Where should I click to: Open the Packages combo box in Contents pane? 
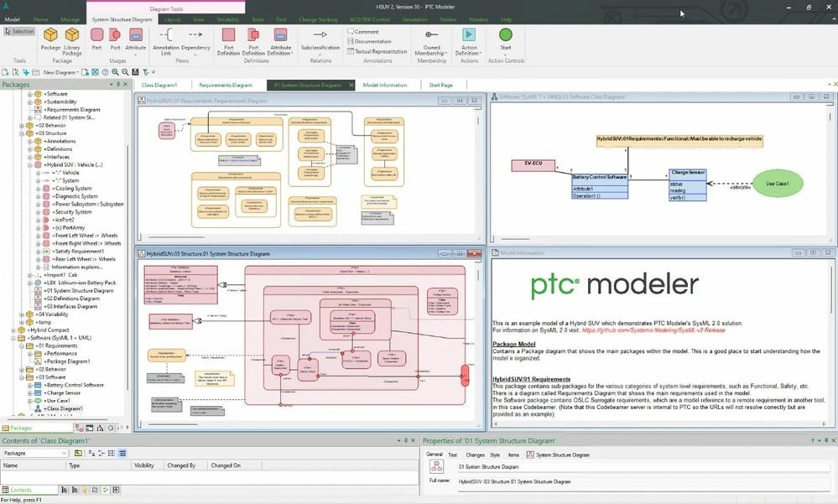point(35,453)
